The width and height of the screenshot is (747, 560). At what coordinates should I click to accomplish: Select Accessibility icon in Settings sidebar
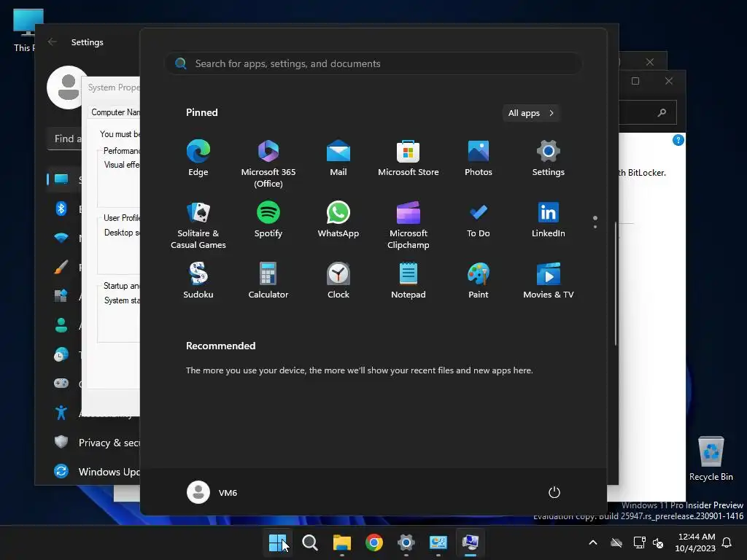(61, 413)
